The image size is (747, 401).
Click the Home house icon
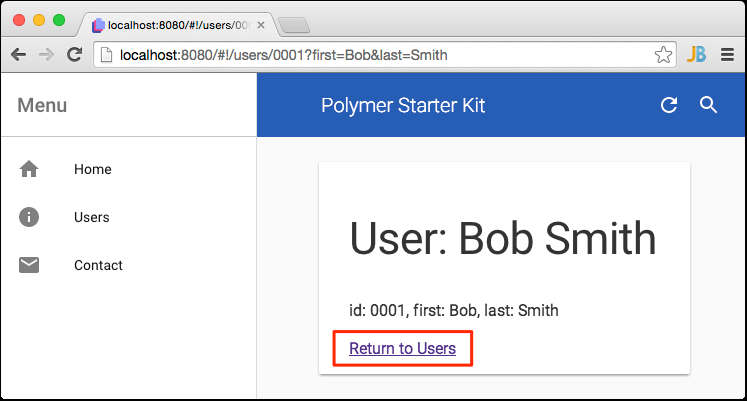tap(29, 169)
